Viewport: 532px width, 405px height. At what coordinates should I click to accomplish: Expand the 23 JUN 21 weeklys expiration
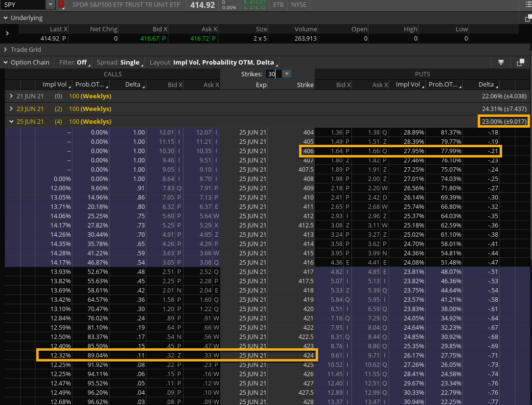tap(12, 109)
